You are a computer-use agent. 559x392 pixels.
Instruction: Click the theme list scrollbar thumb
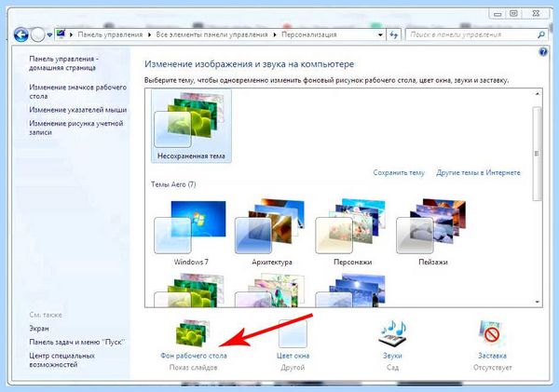tap(537, 154)
